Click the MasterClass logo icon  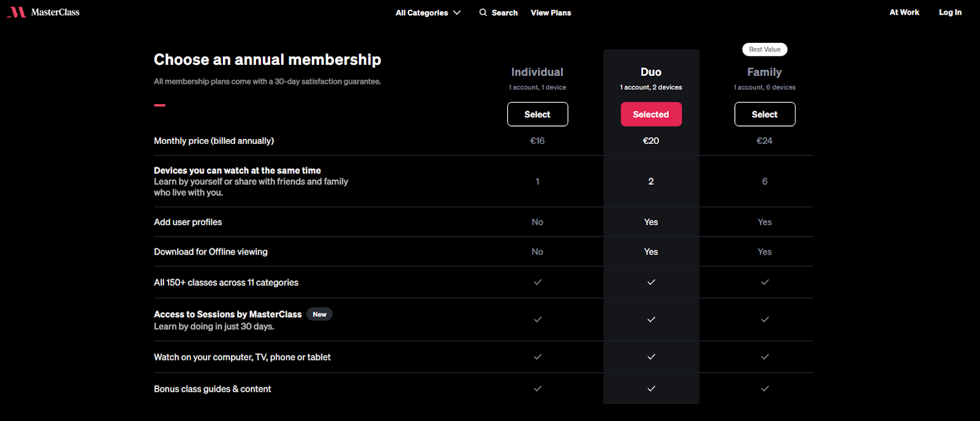(17, 12)
